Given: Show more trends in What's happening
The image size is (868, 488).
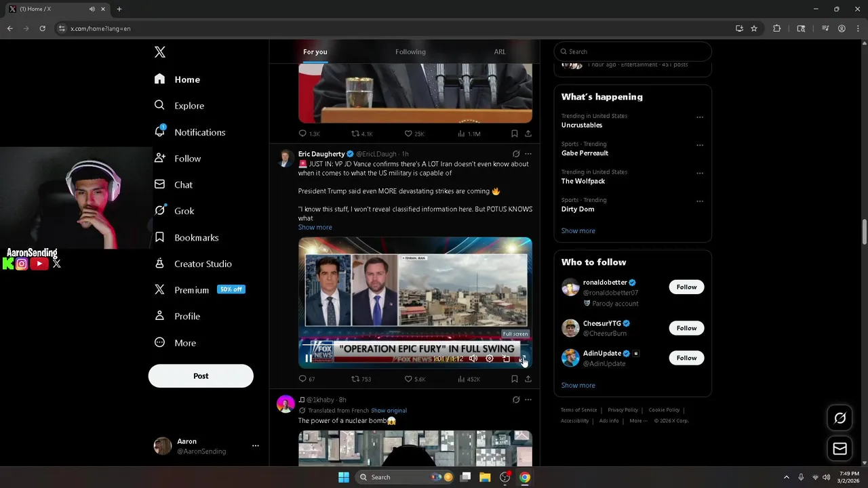Looking at the screenshot, I should pos(578,230).
